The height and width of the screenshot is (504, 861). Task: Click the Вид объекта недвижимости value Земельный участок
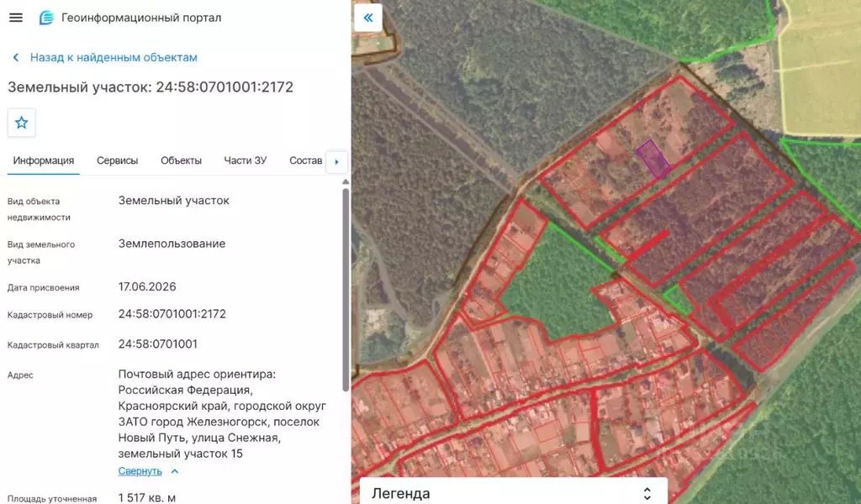173,201
